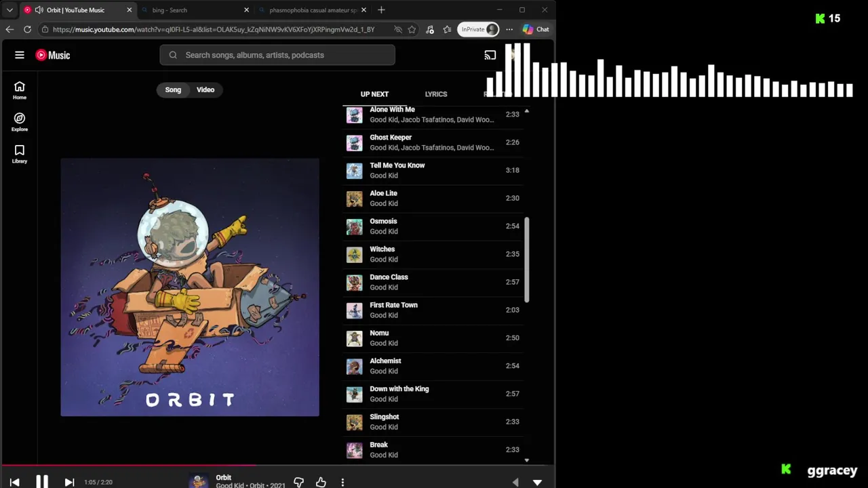Screen dimensions: 868x488
Task: Mute the Orbit YouTube Music tab
Action: click(39, 10)
